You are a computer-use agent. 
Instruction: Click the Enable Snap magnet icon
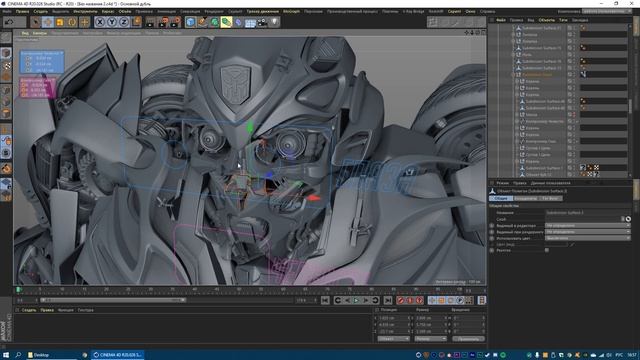tap(6, 168)
